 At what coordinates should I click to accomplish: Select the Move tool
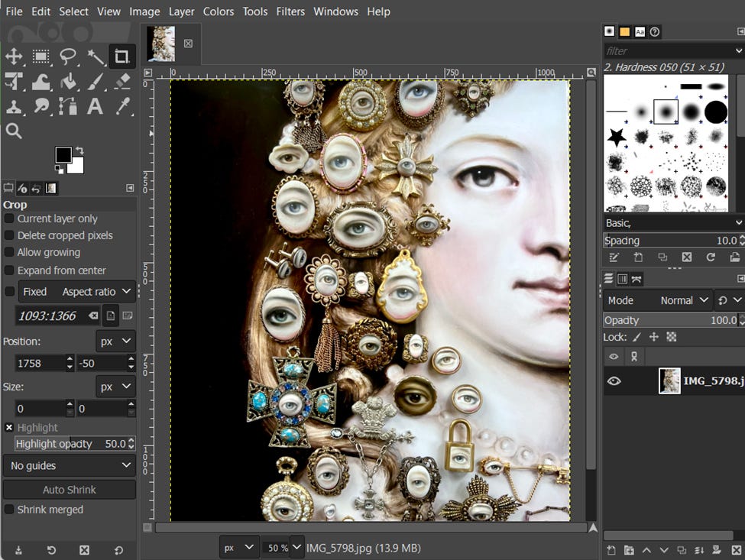click(x=14, y=57)
